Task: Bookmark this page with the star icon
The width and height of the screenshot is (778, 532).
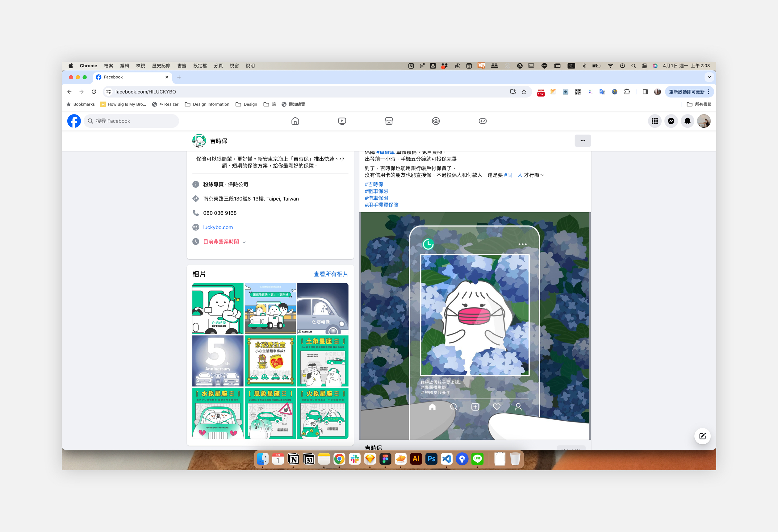Action: pos(524,92)
